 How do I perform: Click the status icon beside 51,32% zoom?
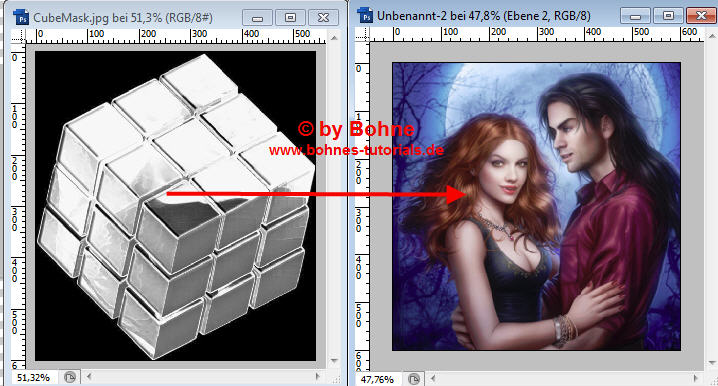pyautogui.click(x=70, y=377)
